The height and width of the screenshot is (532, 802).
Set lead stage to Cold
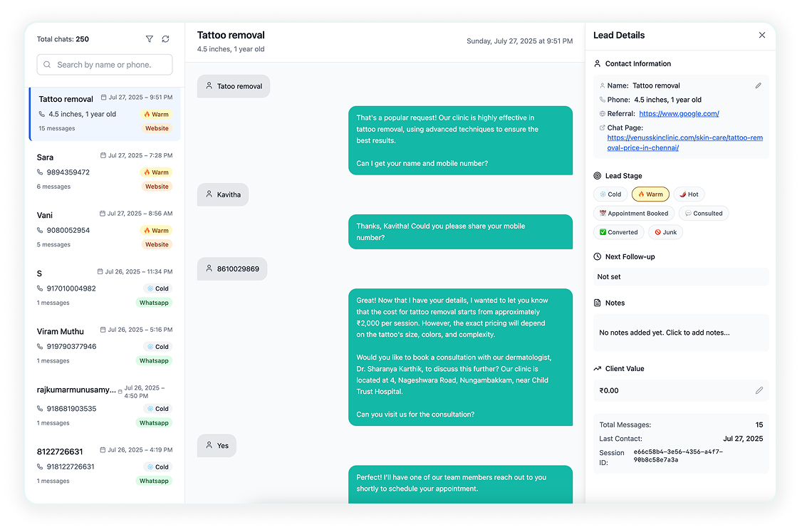(x=610, y=194)
